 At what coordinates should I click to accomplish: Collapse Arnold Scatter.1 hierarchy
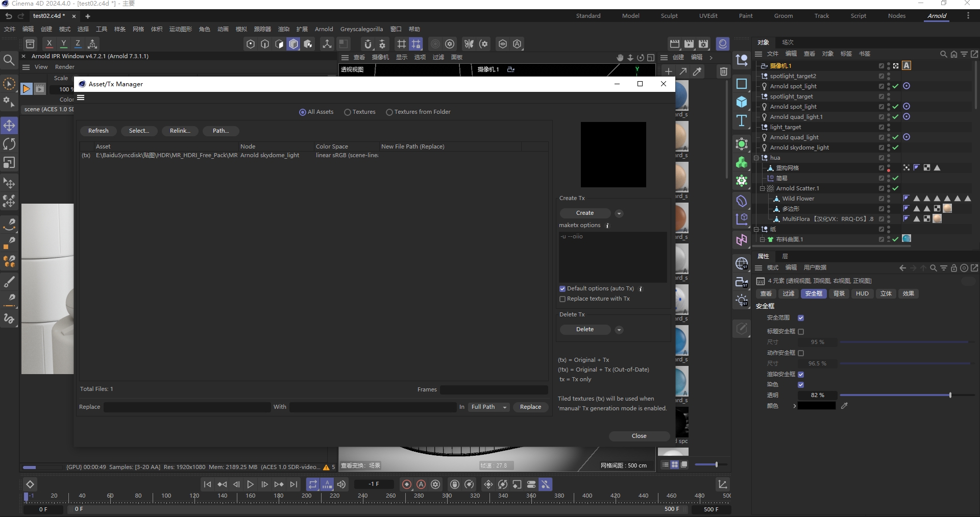[x=762, y=188]
